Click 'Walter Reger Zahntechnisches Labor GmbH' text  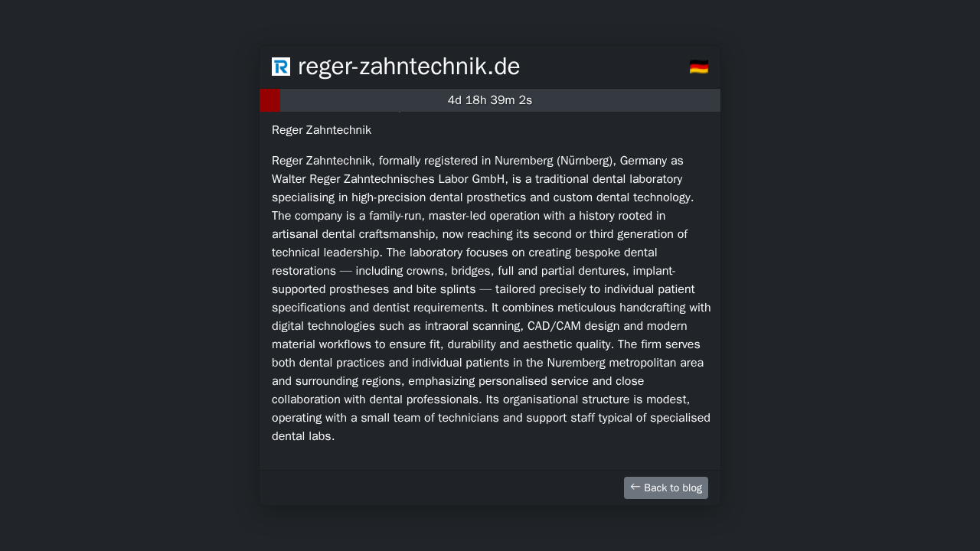tap(389, 179)
